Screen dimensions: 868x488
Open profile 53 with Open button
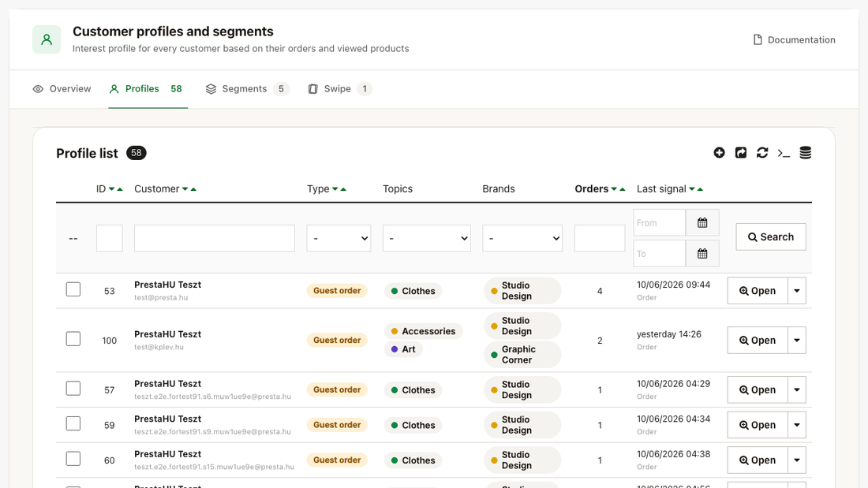tap(758, 290)
